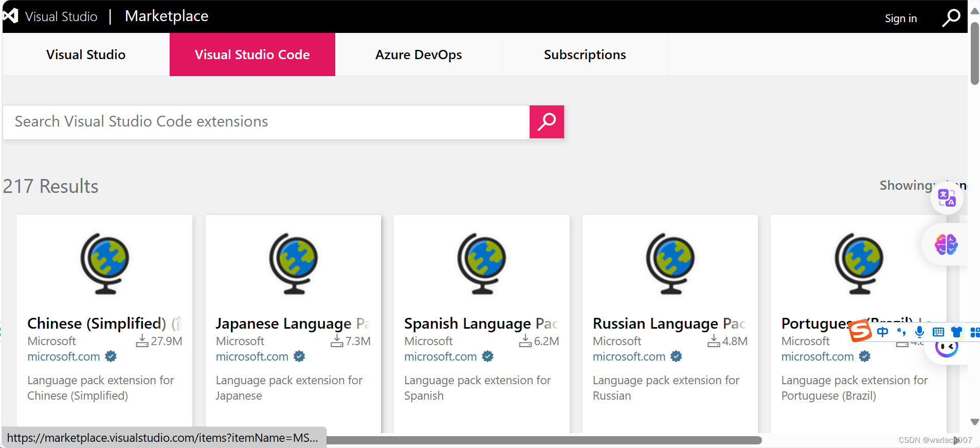Click the Chinese (Simplified) globe icon
This screenshot has width=980, height=448.
(105, 264)
